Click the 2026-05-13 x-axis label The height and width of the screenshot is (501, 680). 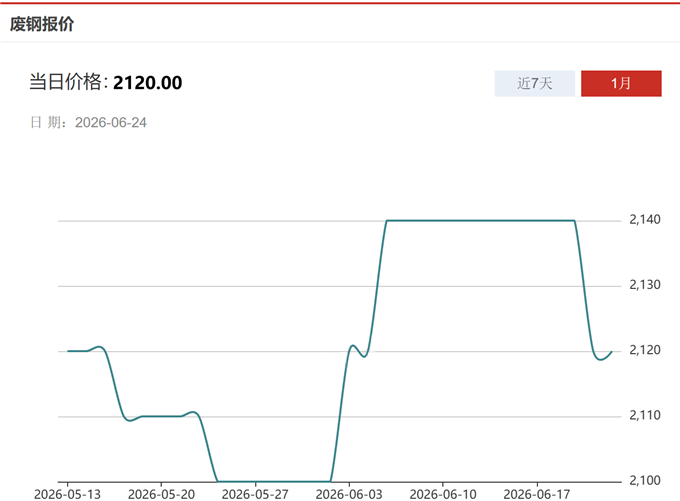[67, 494]
